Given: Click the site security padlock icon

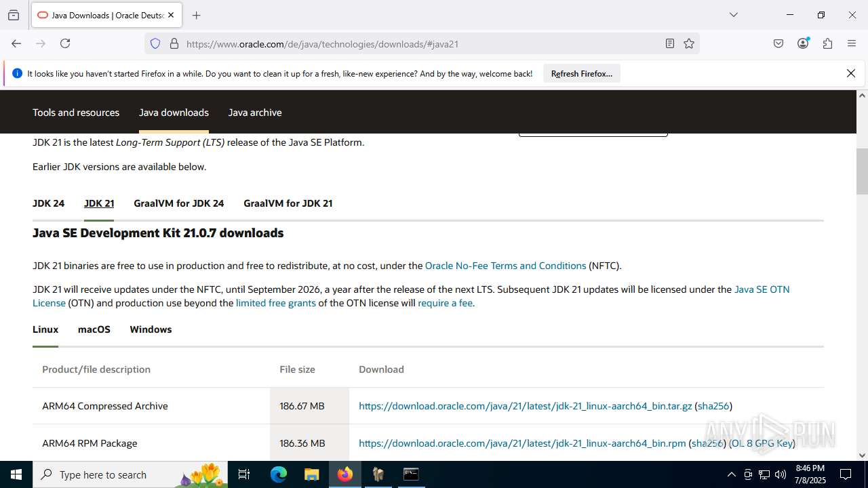Looking at the screenshot, I should (x=174, y=43).
